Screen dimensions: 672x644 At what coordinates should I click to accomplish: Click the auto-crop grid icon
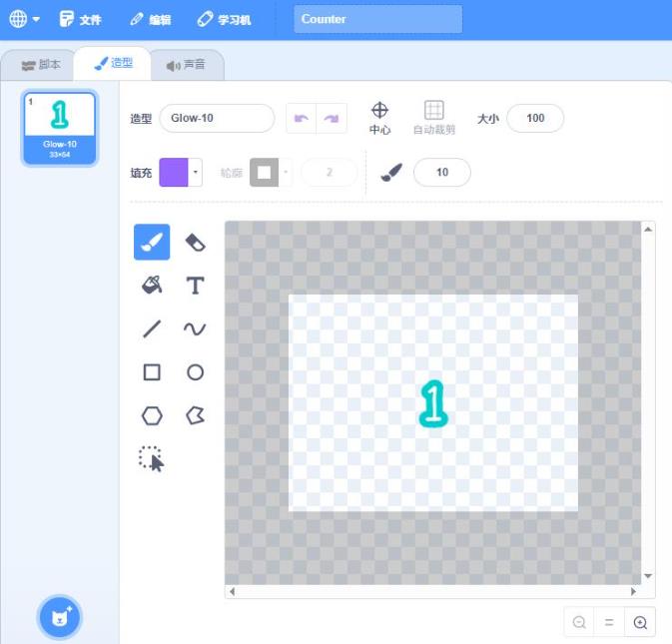coord(433,118)
